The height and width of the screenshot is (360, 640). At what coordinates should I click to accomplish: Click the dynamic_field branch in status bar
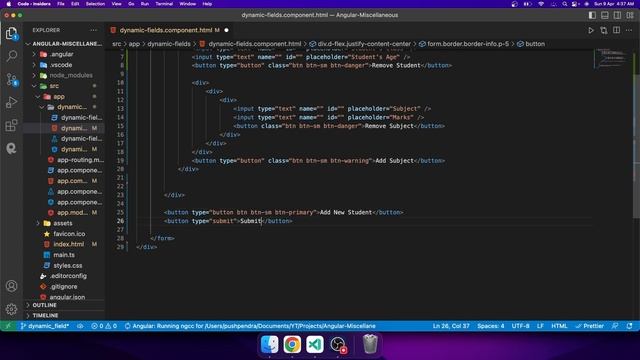(x=44, y=326)
